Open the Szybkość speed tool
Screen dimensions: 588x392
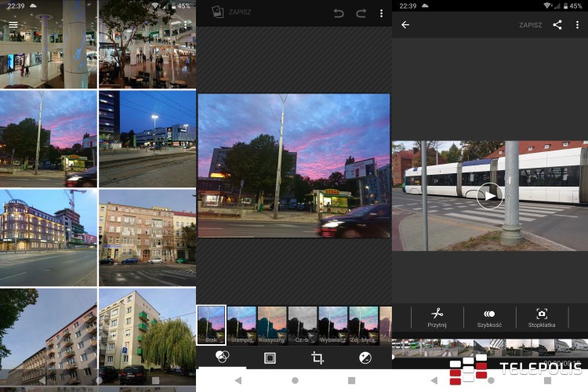click(x=489, y=318)
